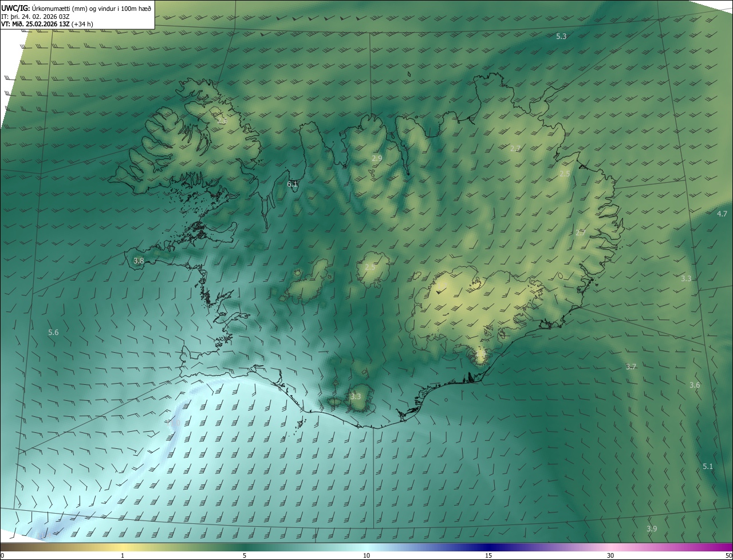Image resolution: width=733 pixels, height=560 pixels.
Task: Click the color scale tick label 10
Action: [x=366, y=555]
